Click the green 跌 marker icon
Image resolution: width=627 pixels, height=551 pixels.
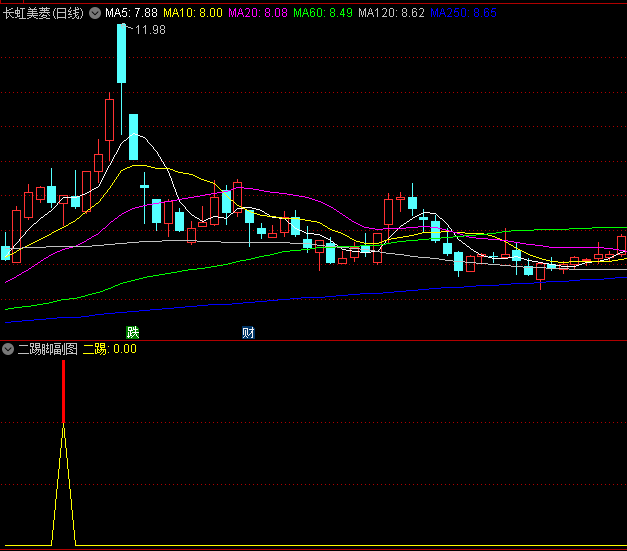[x=133, y=332]
